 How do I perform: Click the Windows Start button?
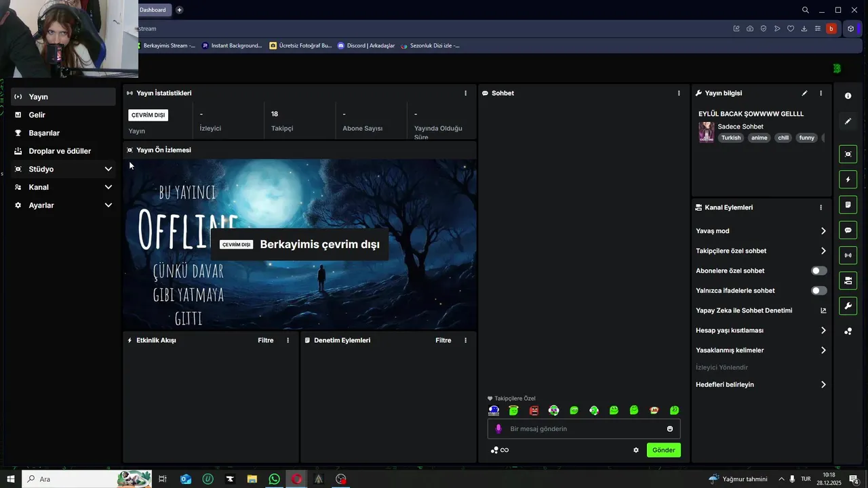tap(11, 479)
